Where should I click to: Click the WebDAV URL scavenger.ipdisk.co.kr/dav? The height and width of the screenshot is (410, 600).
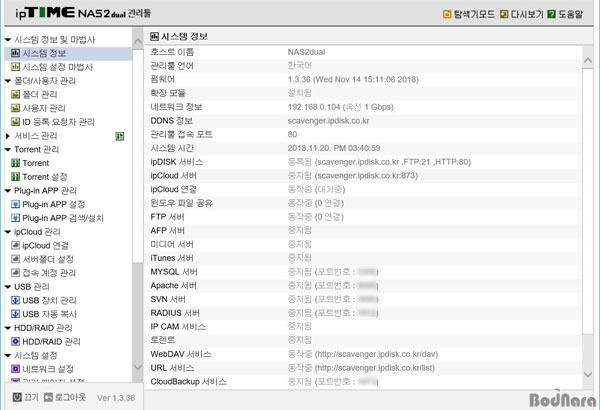point(376,354)
